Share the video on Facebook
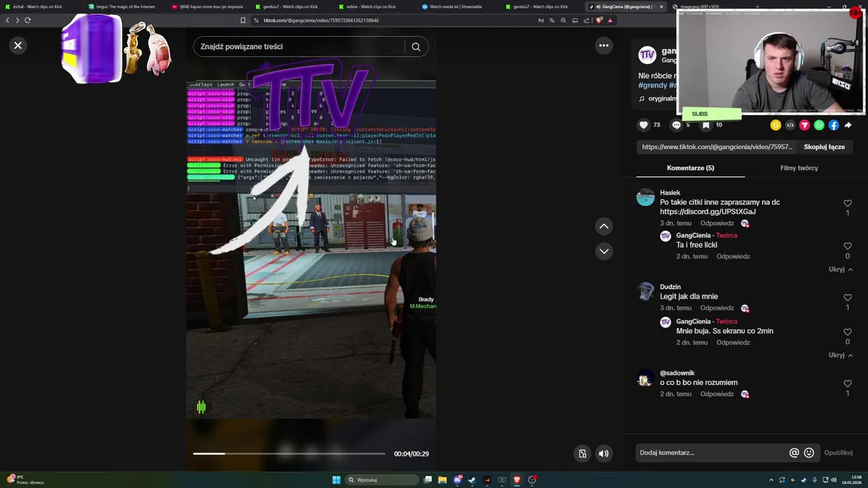This screenshot has height=488, width=868. 833,125
